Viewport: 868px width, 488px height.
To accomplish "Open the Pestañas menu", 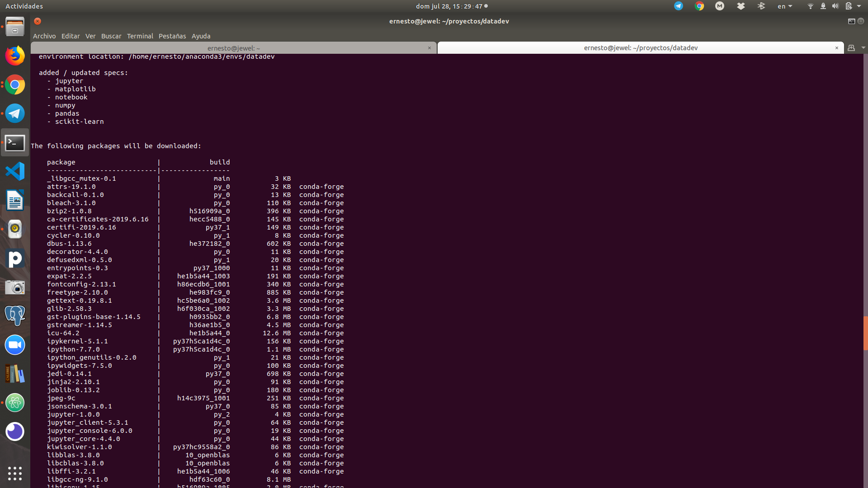I will (172, 36).
